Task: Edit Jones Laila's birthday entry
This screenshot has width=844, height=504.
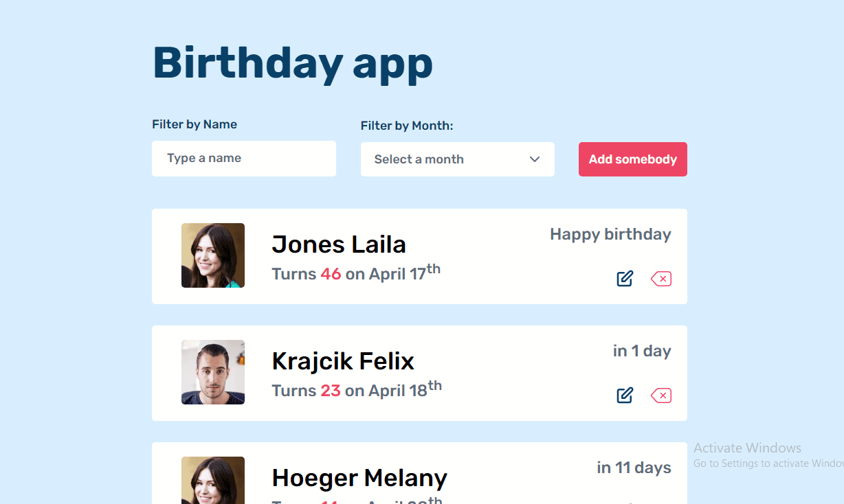Action: (x=625, y=279)
